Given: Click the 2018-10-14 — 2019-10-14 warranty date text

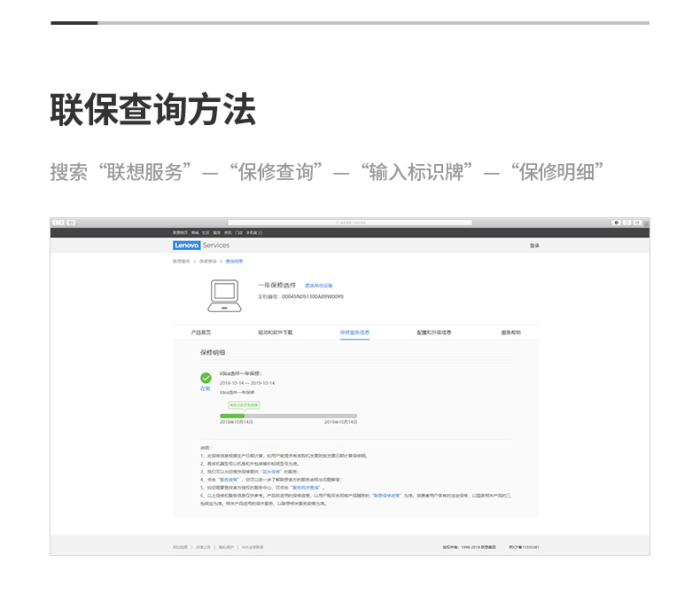Looking at the screenshot, I should click(247, 383).
